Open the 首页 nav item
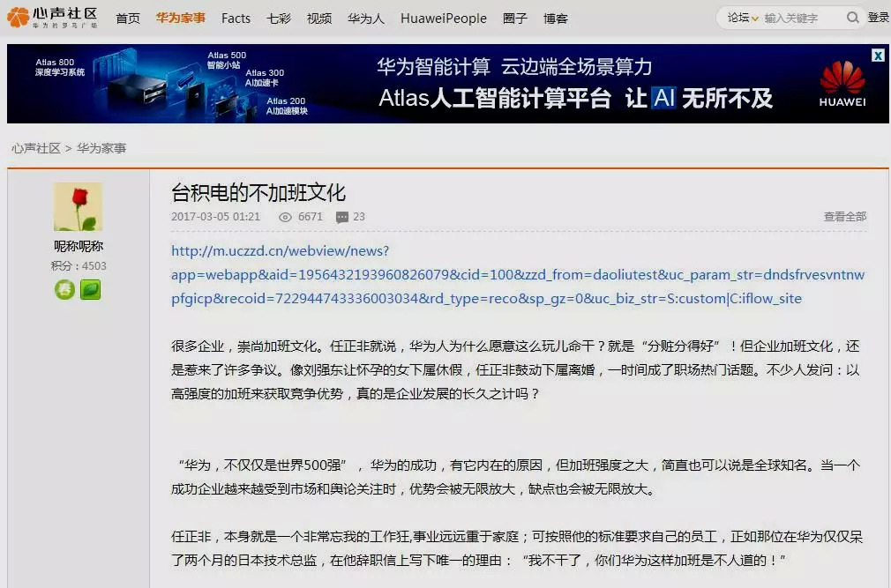 click(x=128, y=19)
